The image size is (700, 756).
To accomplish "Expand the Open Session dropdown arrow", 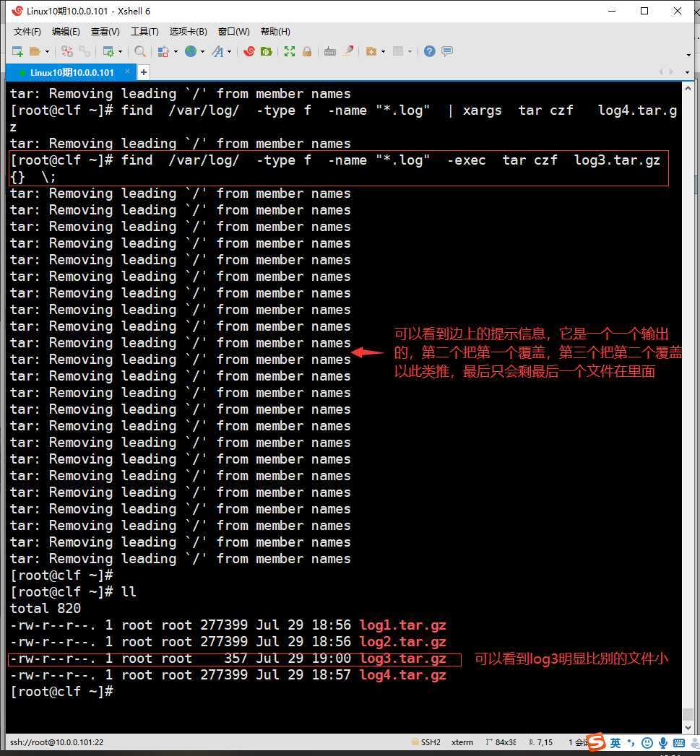I will (47, 51).
